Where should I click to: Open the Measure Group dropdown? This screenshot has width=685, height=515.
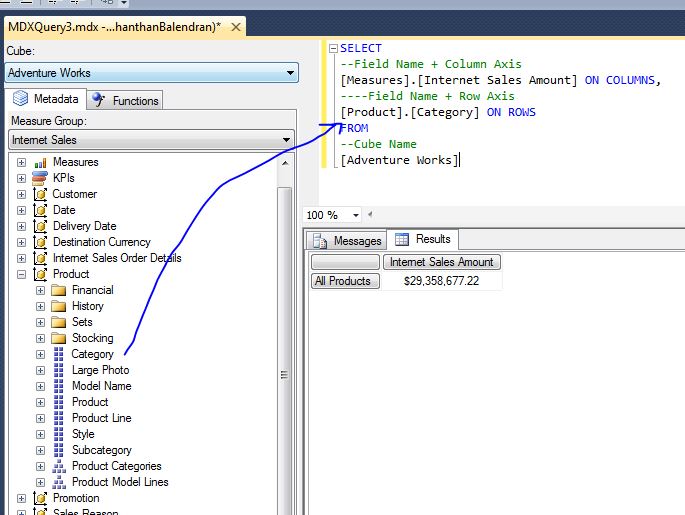click(x=151, y=140)
